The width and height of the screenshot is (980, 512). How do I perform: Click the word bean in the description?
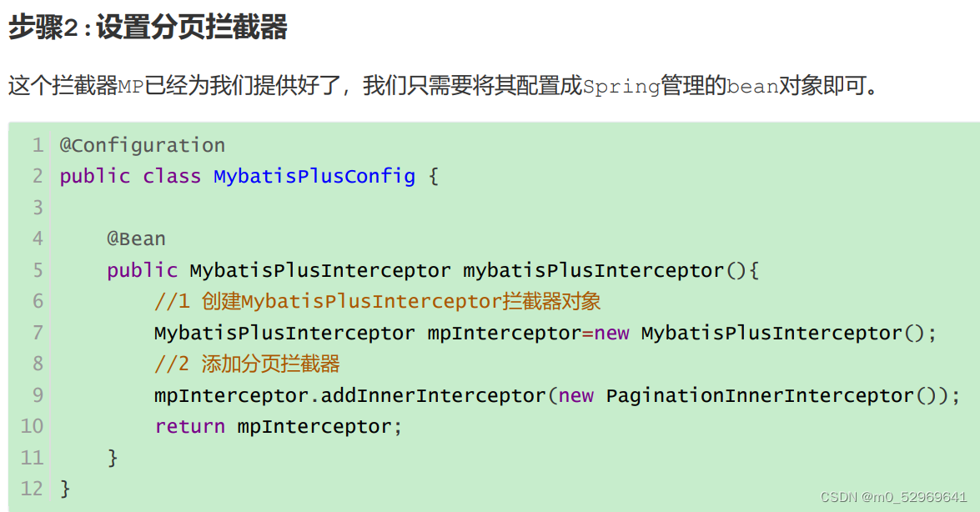[752, 86]
